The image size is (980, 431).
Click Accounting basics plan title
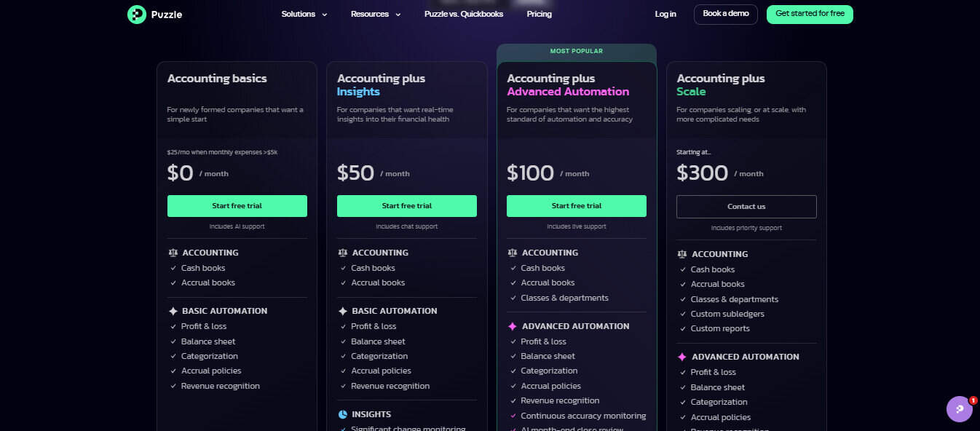pos(217,79)
